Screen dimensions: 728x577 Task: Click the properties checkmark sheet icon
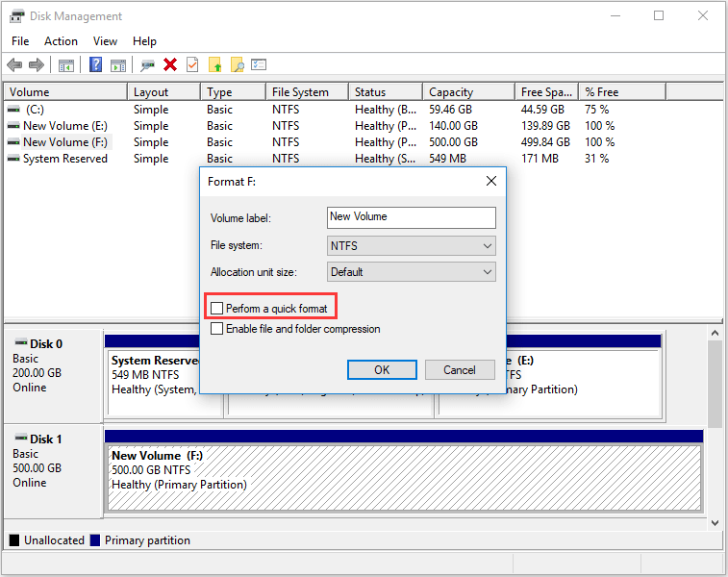192,64
